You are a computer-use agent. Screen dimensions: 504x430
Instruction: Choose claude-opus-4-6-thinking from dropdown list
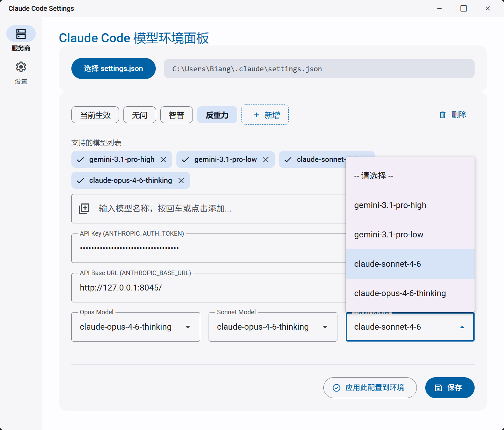(x=410, y=293)
